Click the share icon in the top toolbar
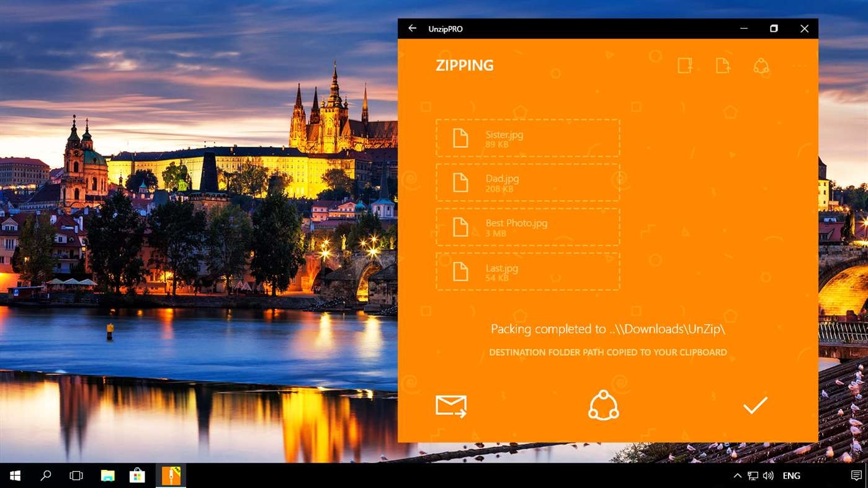868x488 pixels. pyautogui.click(x=761, y=66)
